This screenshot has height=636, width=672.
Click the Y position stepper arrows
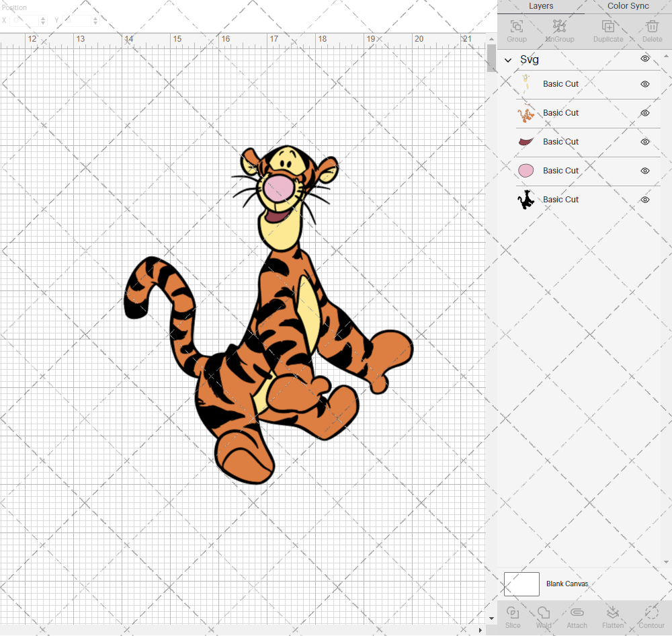(95, 20)
